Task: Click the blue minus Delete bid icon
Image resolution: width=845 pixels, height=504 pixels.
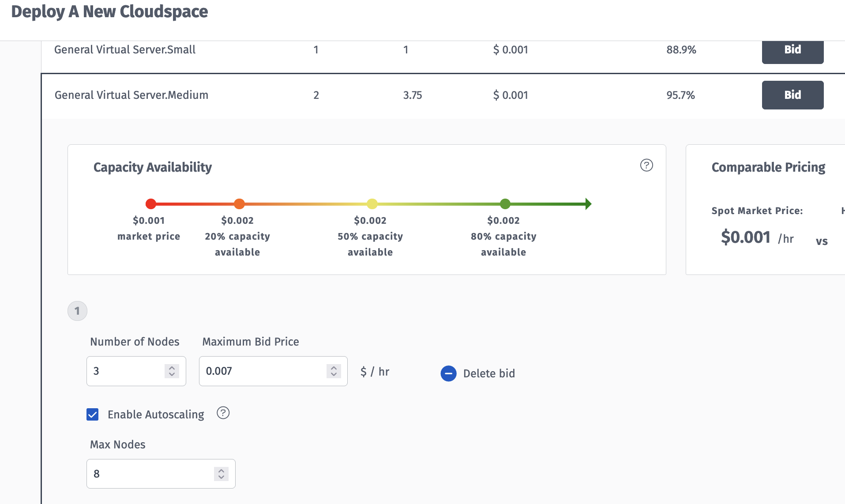Action: [449, 373]
